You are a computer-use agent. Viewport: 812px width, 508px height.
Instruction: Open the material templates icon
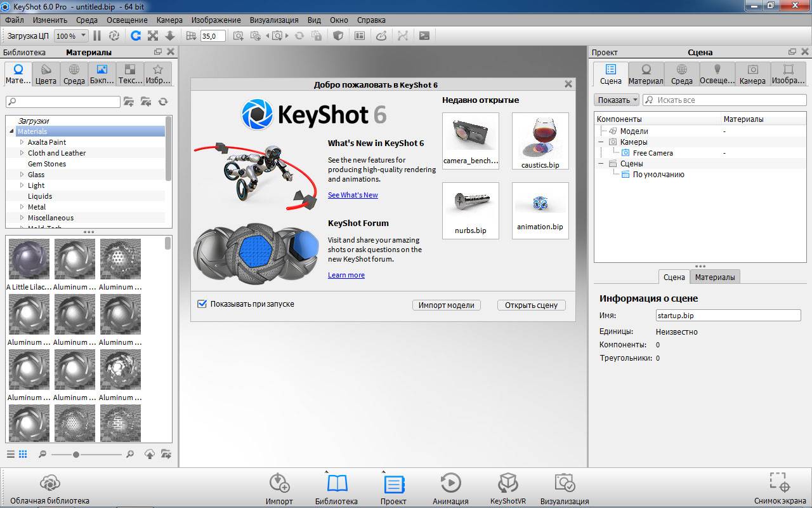click(360, 36)
